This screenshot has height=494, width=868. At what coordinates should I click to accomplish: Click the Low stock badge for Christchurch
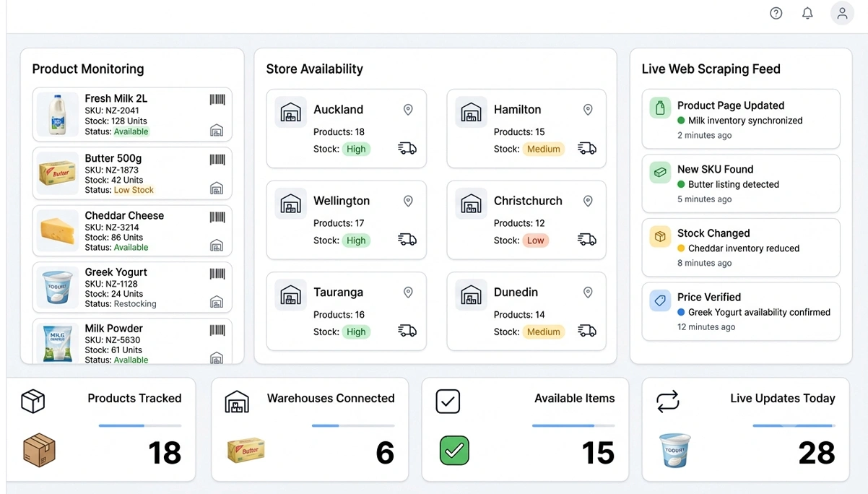(x=536, y=240)
